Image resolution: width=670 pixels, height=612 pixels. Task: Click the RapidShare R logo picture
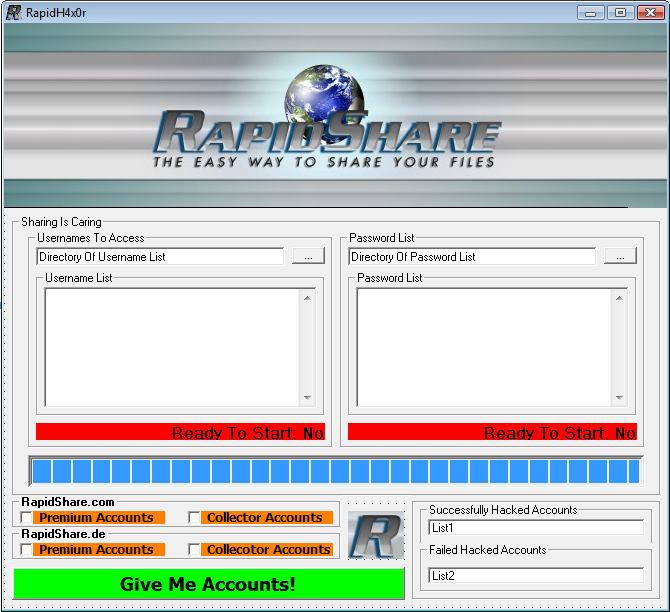click(376, 535)
